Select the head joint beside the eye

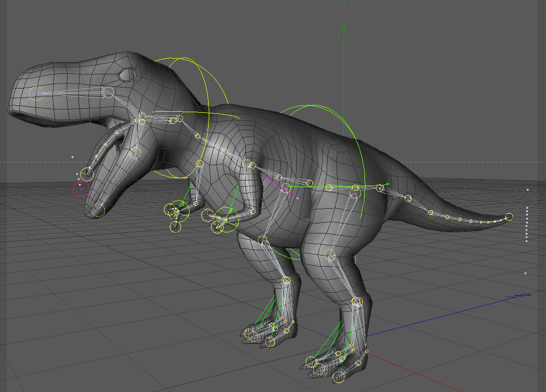(x=108, y=92)
